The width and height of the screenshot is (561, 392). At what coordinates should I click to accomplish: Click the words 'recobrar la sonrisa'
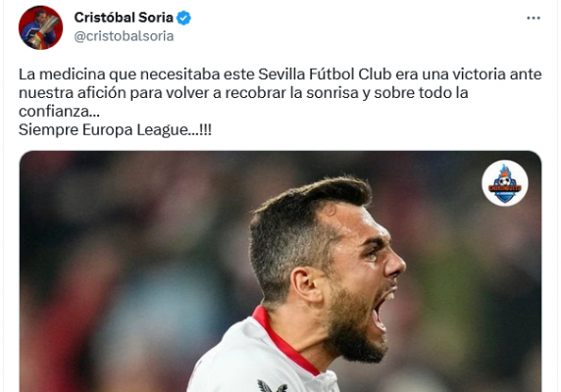click(x=291, y=93)
